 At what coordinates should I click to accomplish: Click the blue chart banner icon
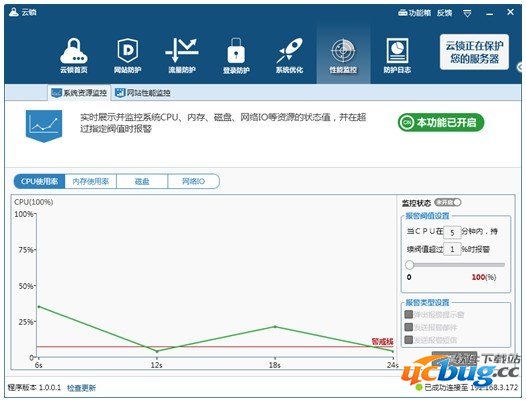(x=44, y=125)
